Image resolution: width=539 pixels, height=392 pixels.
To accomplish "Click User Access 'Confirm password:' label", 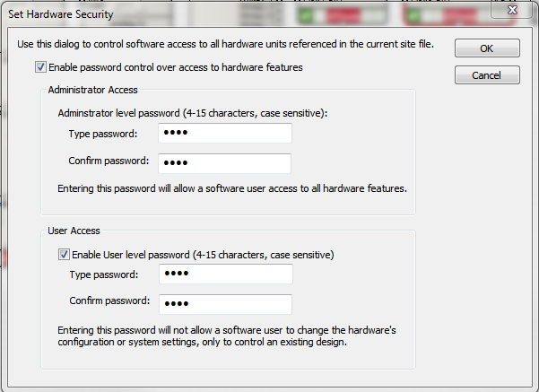I will (109, 301).
